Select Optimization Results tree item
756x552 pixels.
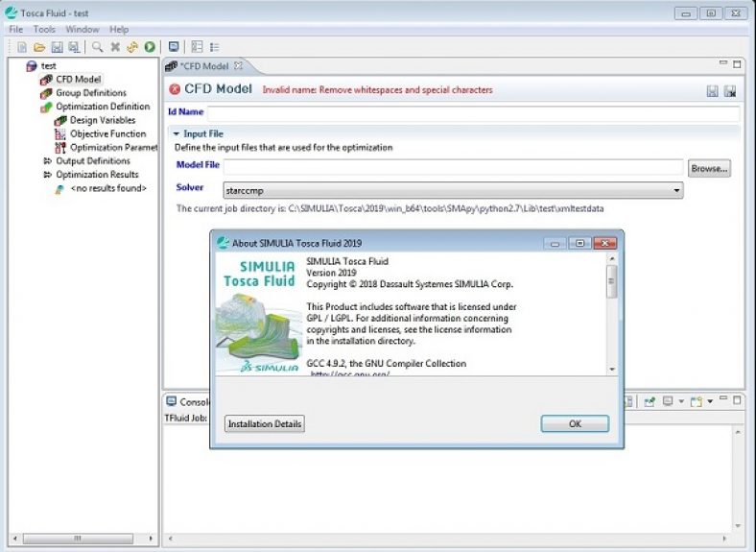[97, 174]
